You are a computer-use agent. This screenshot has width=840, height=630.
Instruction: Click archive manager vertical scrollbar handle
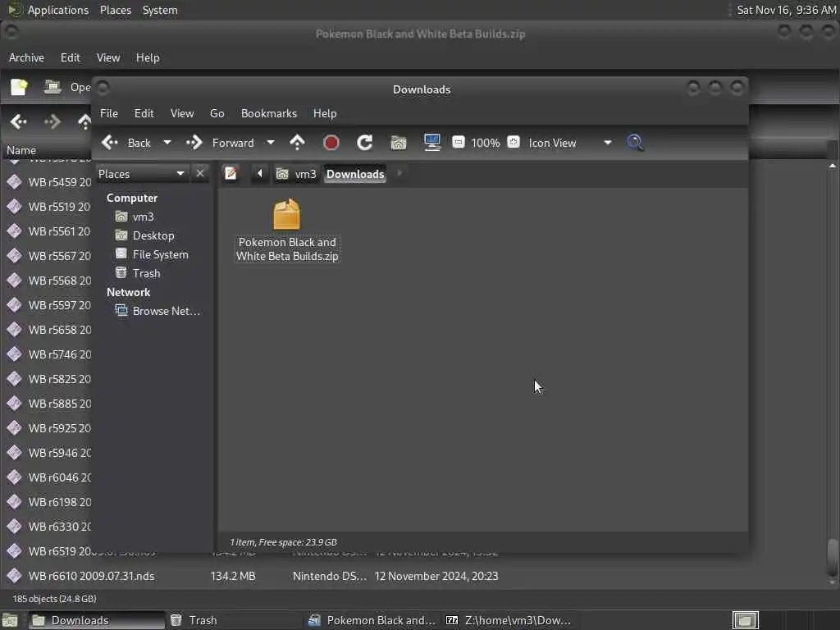pos(832,557)
